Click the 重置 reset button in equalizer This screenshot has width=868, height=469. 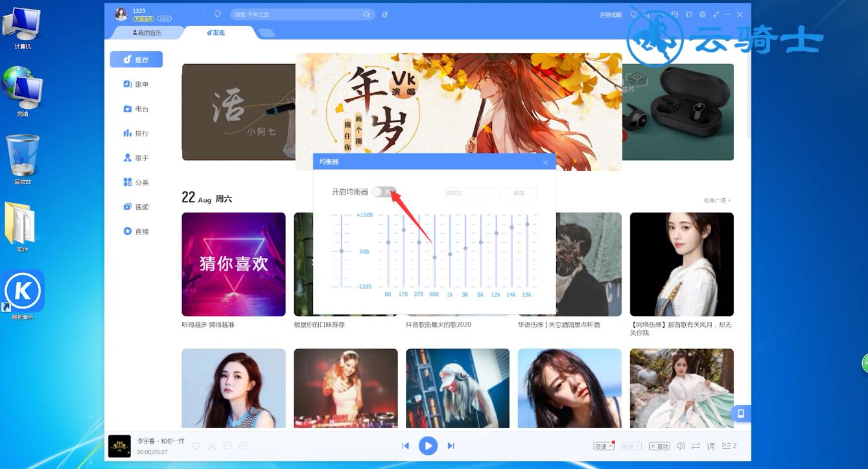coord(519,192)
